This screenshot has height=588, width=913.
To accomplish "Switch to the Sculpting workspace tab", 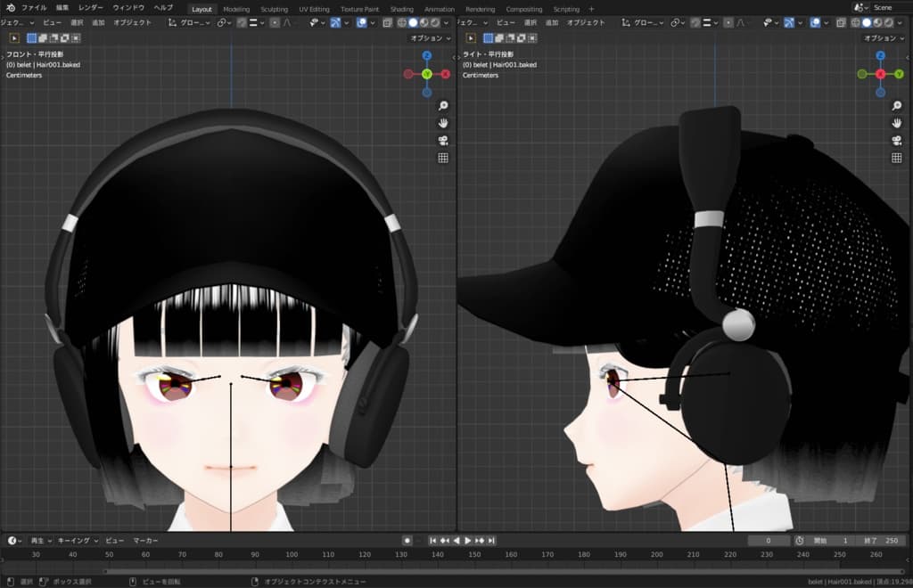I will 274,9.
